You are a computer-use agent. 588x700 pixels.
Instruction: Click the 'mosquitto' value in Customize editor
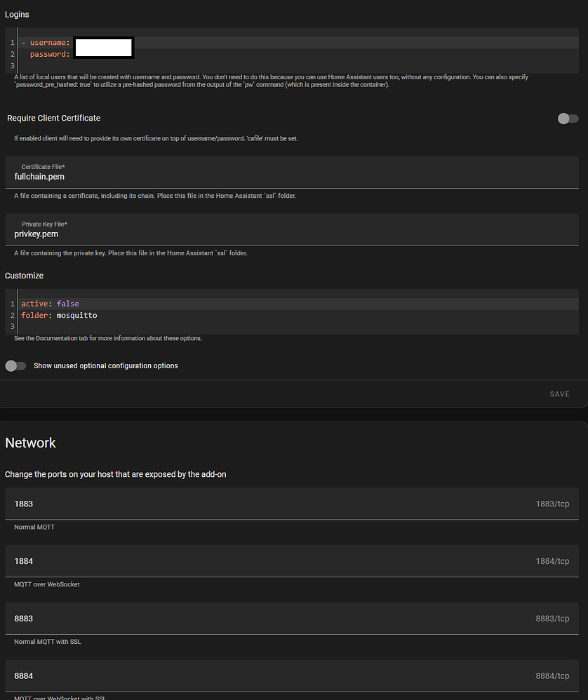pos(76,316)
